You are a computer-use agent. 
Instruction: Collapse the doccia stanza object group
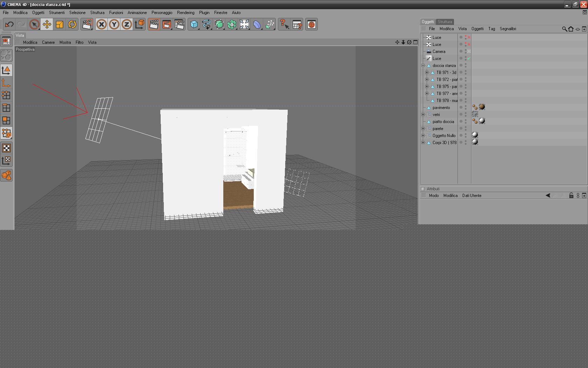click(423, 66)
